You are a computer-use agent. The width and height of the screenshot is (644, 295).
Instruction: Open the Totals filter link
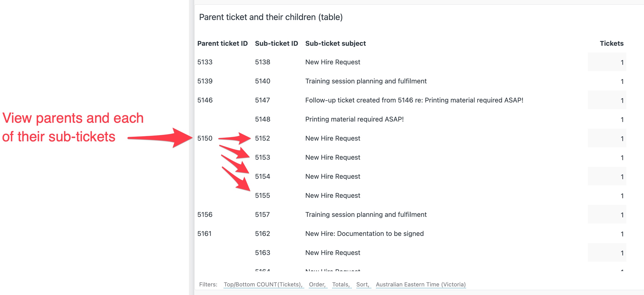click(x=341, y=284)
